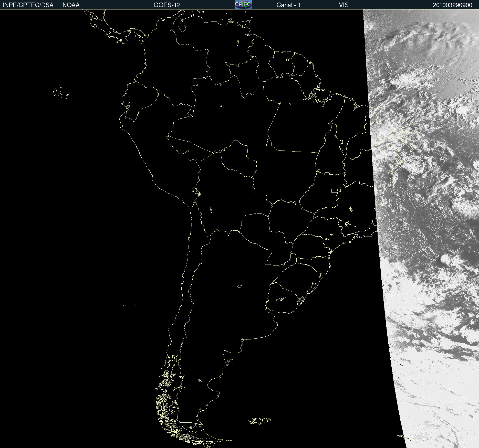
Task: Click the VIS label in the header
Action: 344,5
